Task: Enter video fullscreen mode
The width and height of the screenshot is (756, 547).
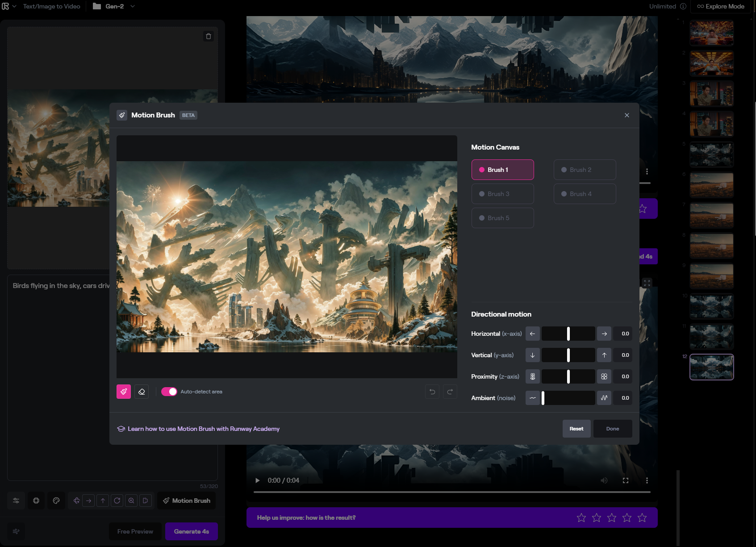Action: [x=626, y=480]
